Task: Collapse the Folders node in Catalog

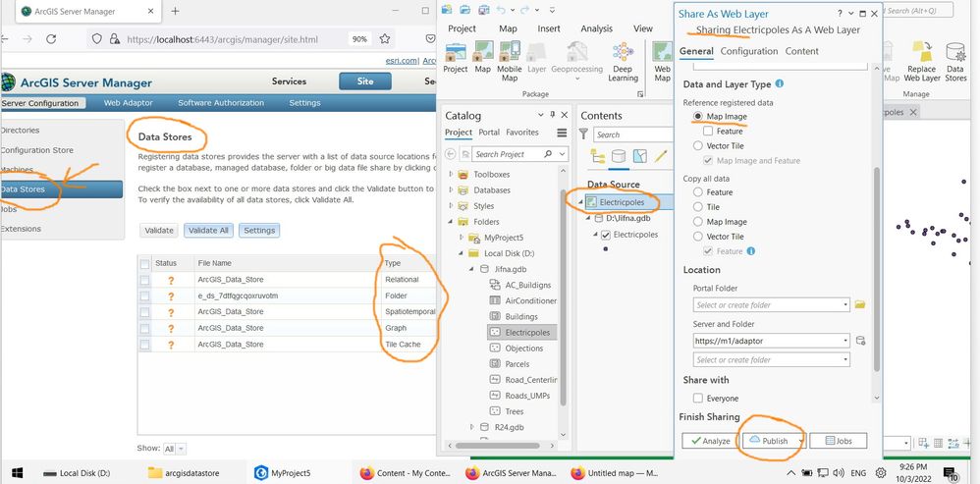Action: pos(451,222)
